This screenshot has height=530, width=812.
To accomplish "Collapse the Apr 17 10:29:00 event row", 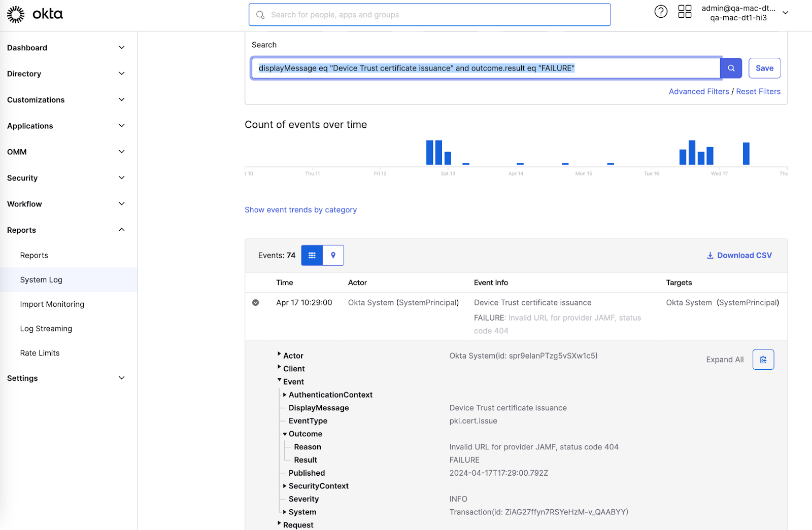I will [256, 303].
